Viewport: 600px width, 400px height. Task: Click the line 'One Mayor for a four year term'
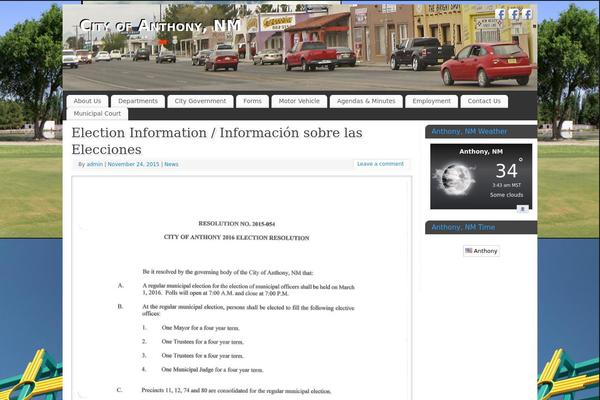(201, 328)
